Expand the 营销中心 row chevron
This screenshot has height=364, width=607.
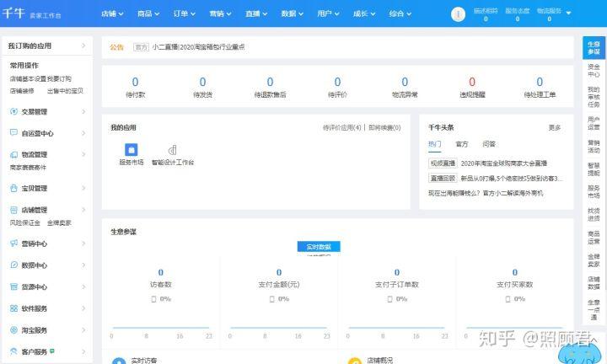click(83, 244)
